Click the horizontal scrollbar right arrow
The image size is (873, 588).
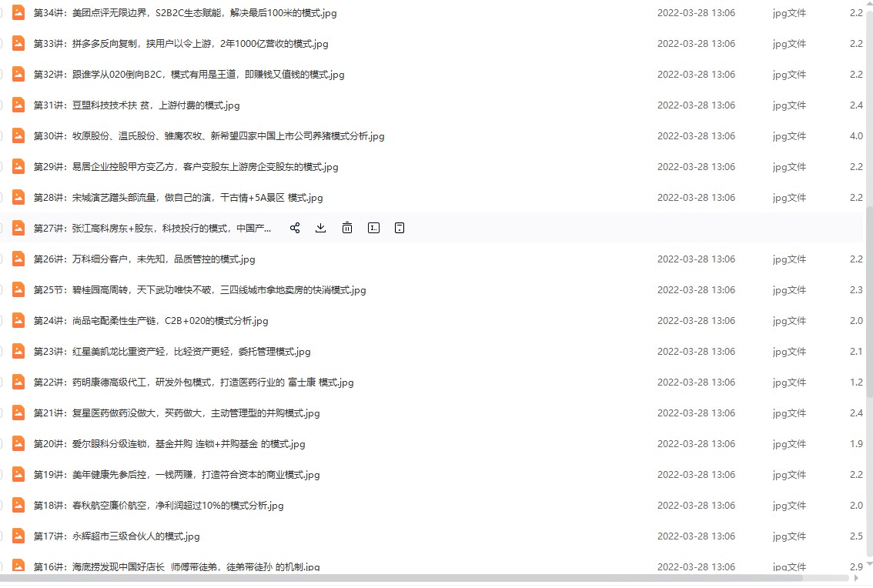click(x=856, y=578)
